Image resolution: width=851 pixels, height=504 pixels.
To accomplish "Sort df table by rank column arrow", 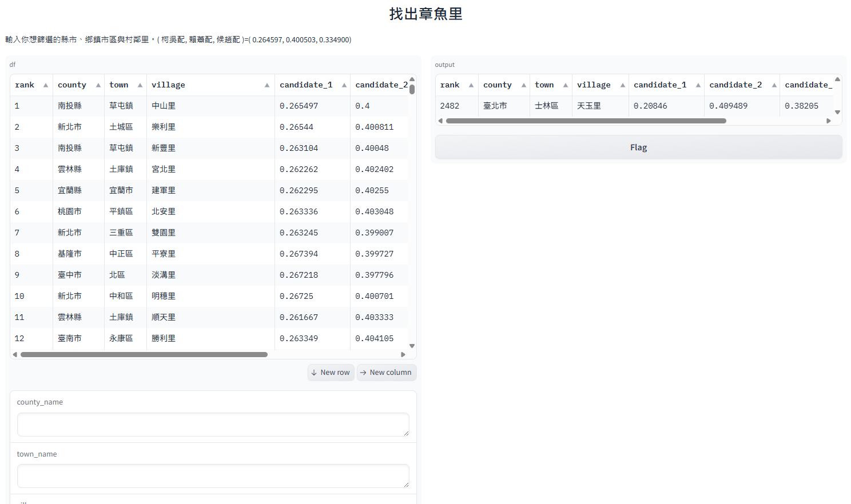I will pos(46,85).
